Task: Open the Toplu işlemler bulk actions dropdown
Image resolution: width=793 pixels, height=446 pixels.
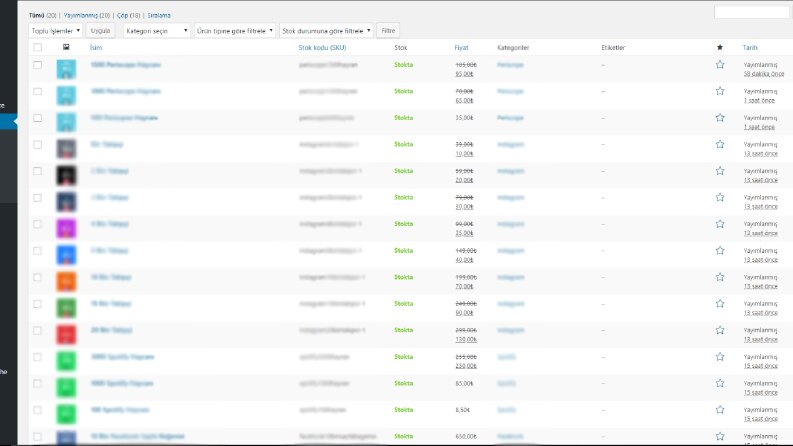Action: [55, 31]
